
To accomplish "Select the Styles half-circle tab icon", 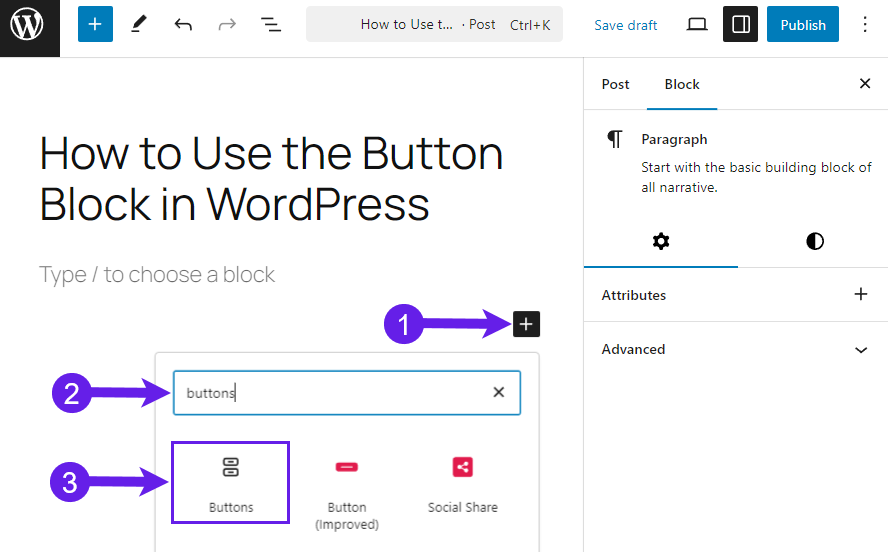I will 815,242.
